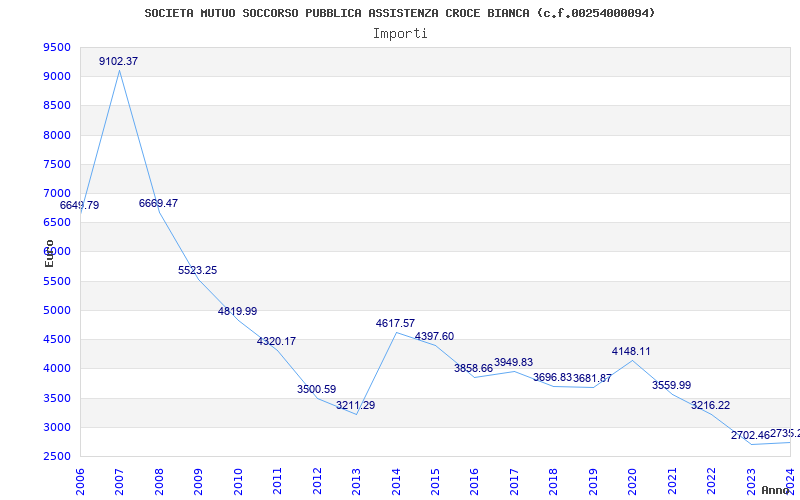Select the 2015 x-axis year label
This screenshot has height=500, width=800.
[435, 481]
